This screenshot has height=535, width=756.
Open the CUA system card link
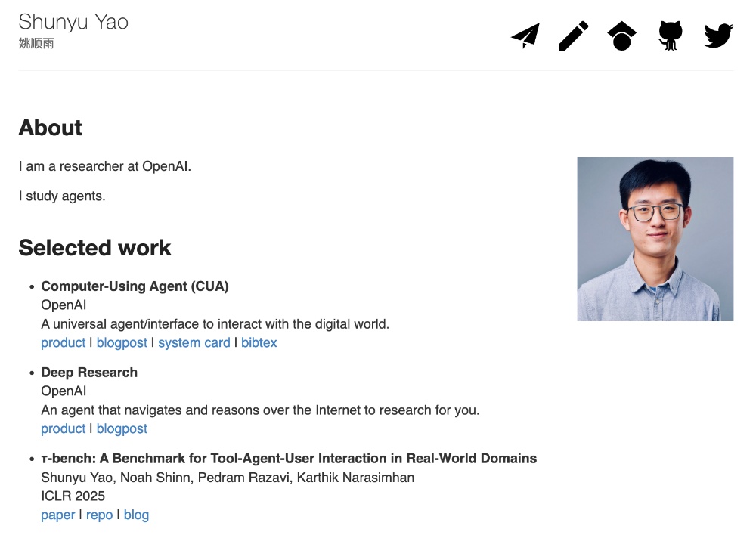[x=194, y=342]
